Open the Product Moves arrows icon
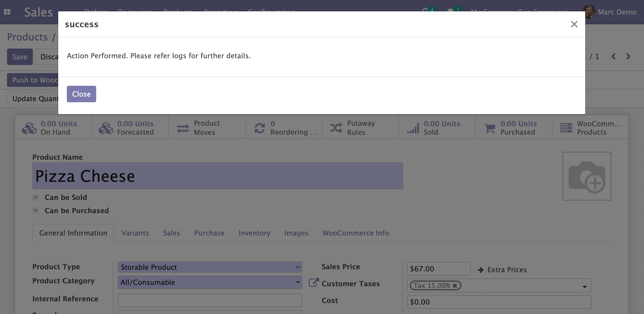Viewport: 644px width, 314px height. coord(183,128)
